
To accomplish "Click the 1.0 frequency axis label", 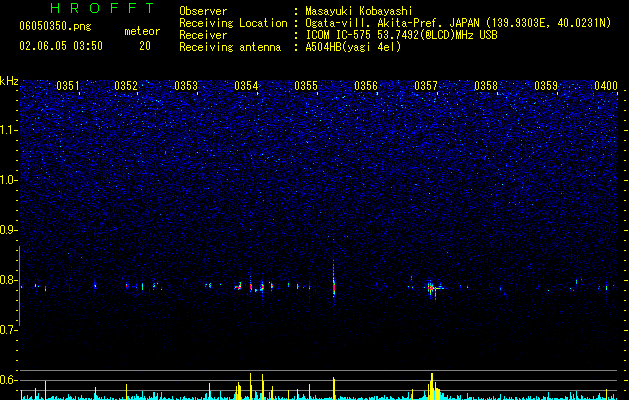I will click(8, 180).
